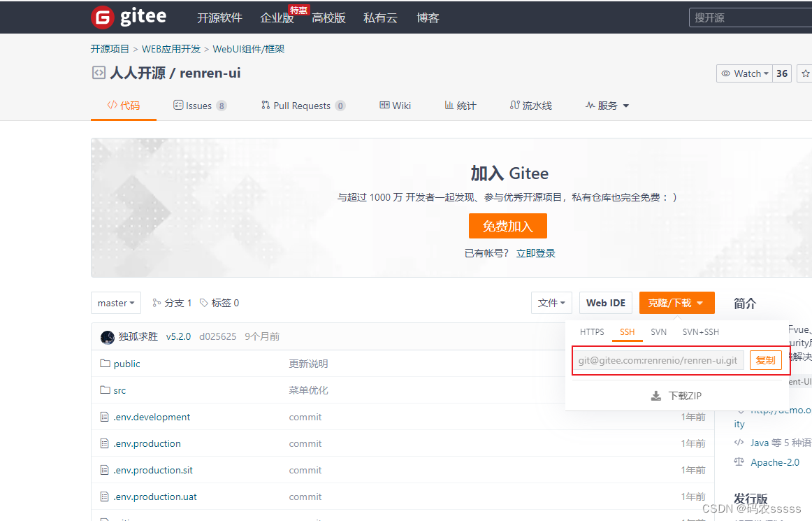The image size is (812, 521).
Task: Select the SVN+SSH clone tab
Action: click(701, 331)
